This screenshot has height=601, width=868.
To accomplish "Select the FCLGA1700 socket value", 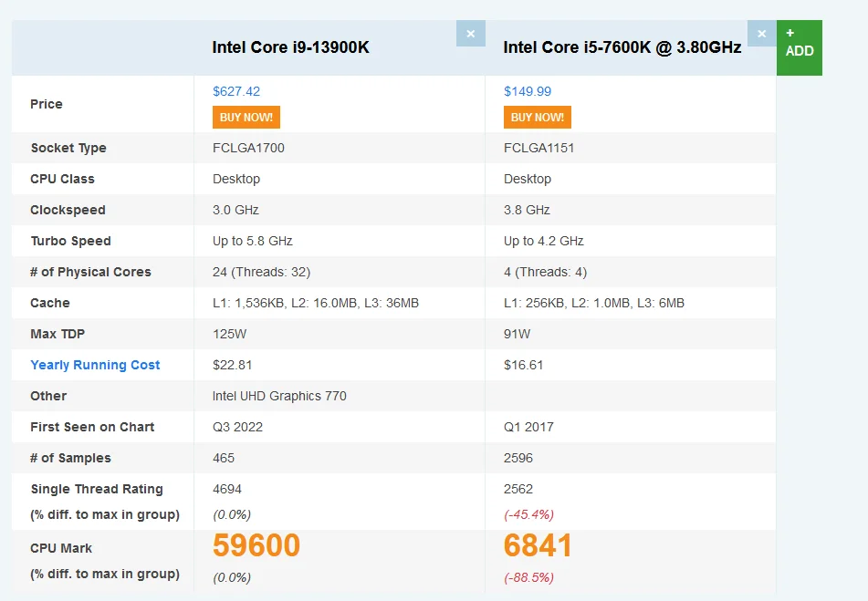I will pyautogui.click(x=248, y=148).
